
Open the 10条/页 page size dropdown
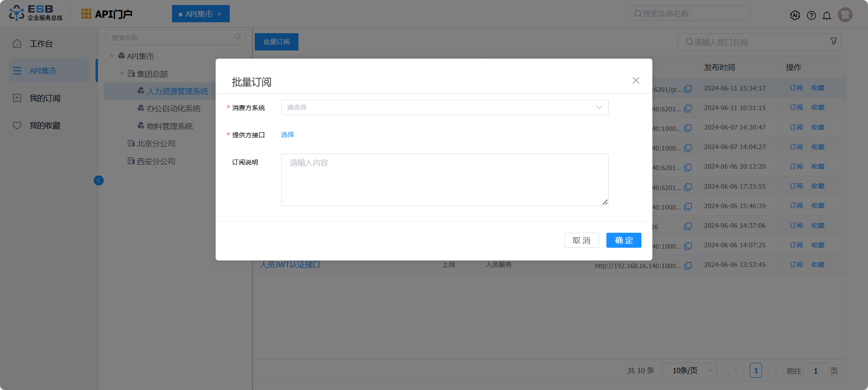[689, 370]
